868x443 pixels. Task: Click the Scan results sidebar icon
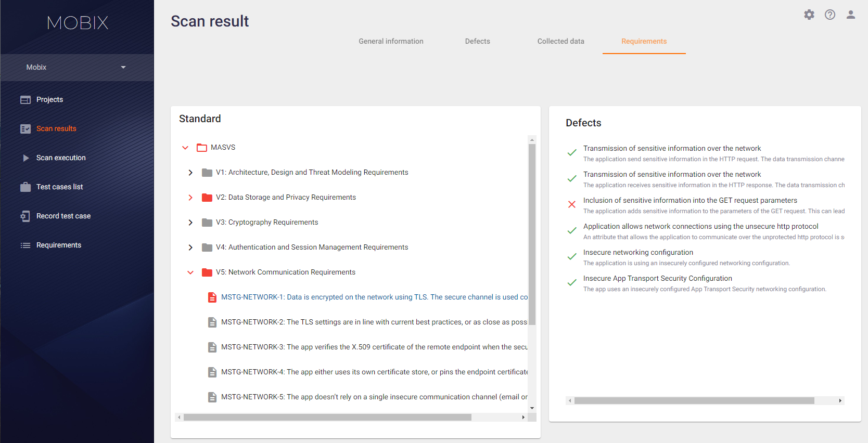click(x=25, y=129)
